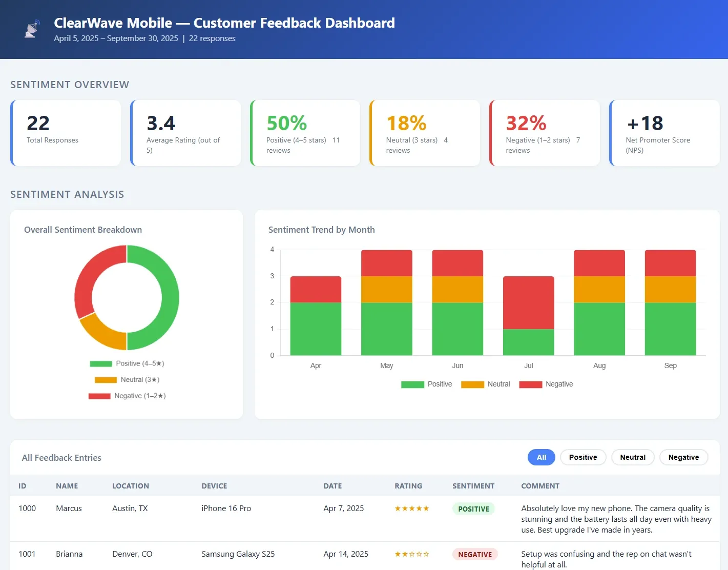This screenshot has width=728, height=570.
Task: Click the green Aug positive bar segment
Action: click(x=599, y=329)
